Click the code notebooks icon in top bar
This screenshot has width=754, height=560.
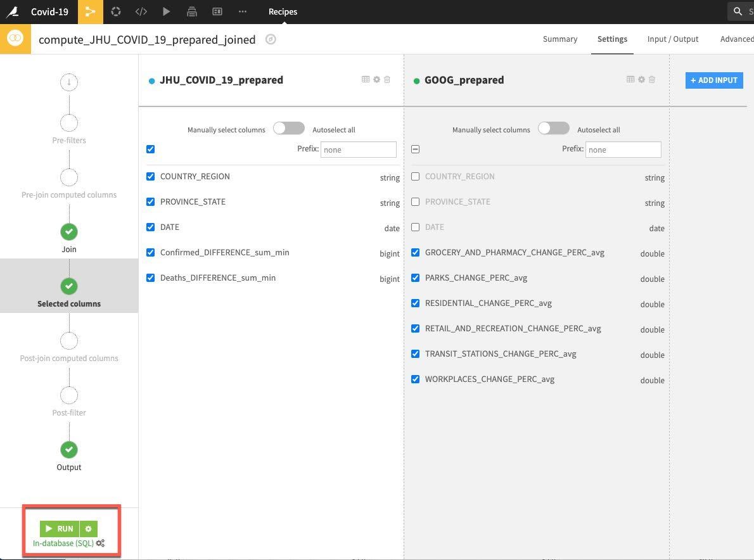(141, 11)
